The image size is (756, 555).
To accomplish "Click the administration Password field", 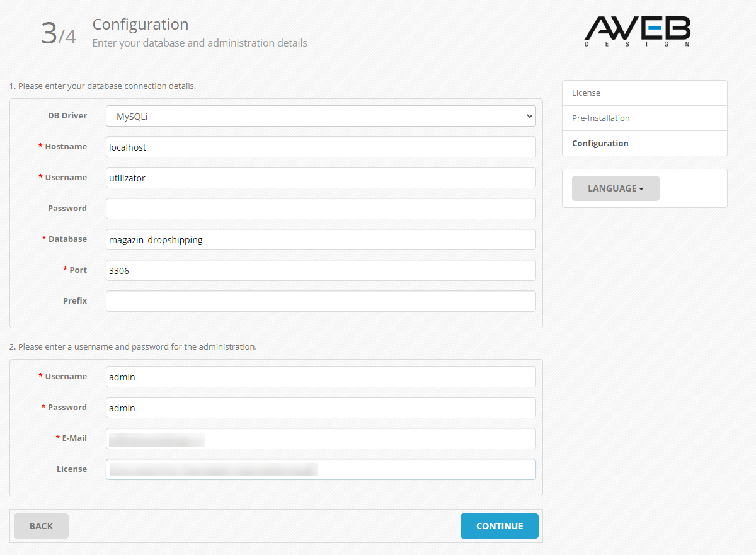I will pos(321,408).
